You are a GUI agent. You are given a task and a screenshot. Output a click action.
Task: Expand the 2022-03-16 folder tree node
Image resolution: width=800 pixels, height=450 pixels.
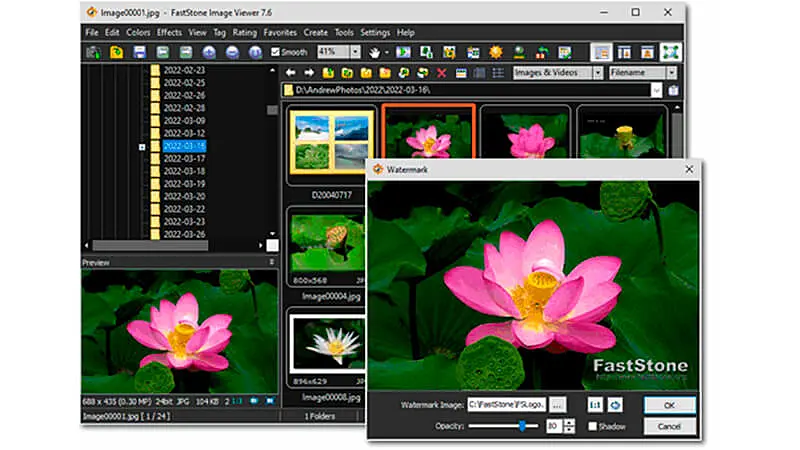142,147
